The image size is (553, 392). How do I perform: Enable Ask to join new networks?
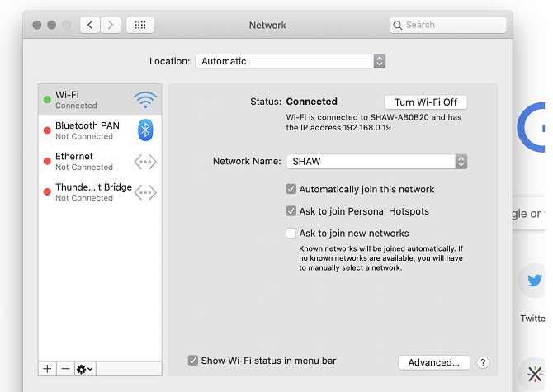(291, 234)
